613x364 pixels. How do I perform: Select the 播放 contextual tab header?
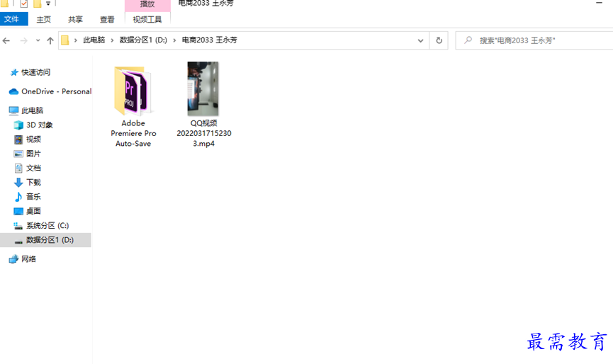(x=147, y=4)
